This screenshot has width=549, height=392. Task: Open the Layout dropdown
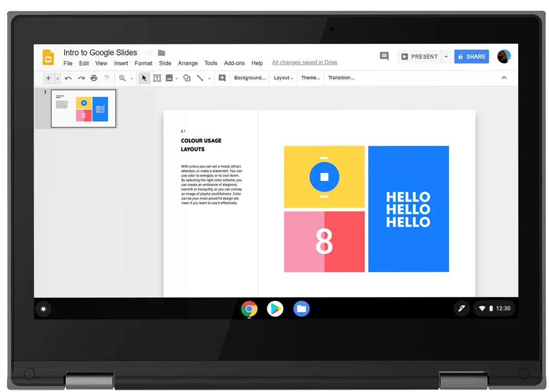(x=283, y=78)
